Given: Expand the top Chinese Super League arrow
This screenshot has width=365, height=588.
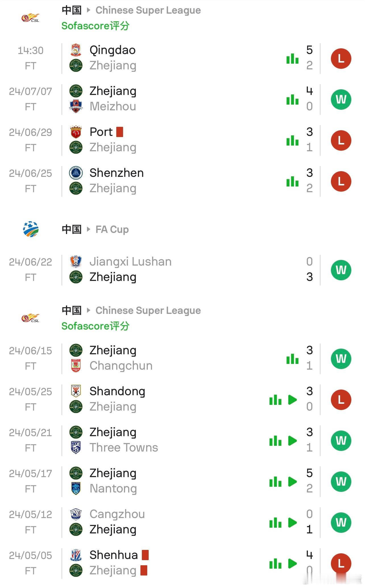Looking at the screenshot, I should coord(88,10).
